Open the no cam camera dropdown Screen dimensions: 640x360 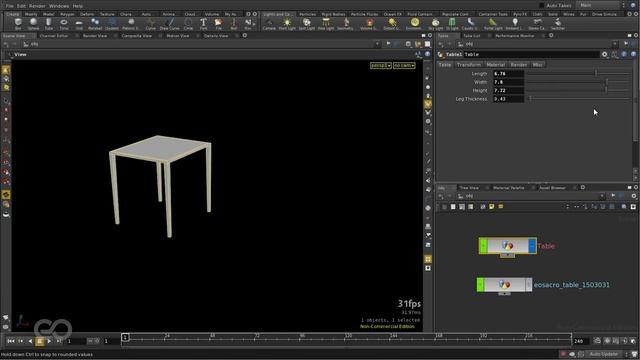point(404,65)
